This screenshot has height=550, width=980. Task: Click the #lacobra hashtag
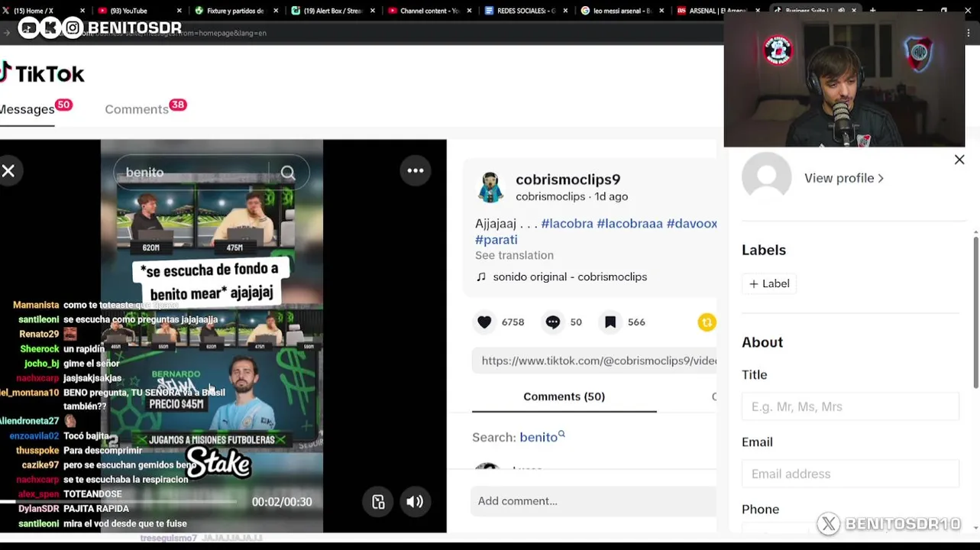(x=567, y=224)
